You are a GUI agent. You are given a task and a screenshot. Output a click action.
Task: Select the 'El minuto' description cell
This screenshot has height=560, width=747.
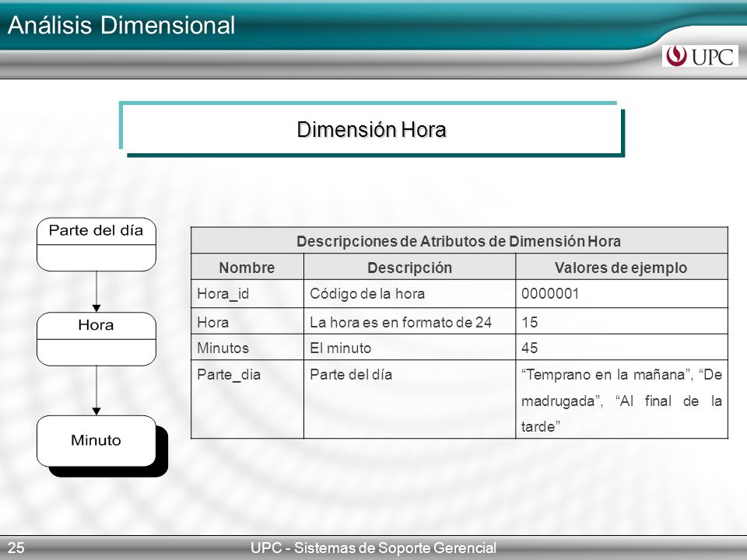point(410,347)
